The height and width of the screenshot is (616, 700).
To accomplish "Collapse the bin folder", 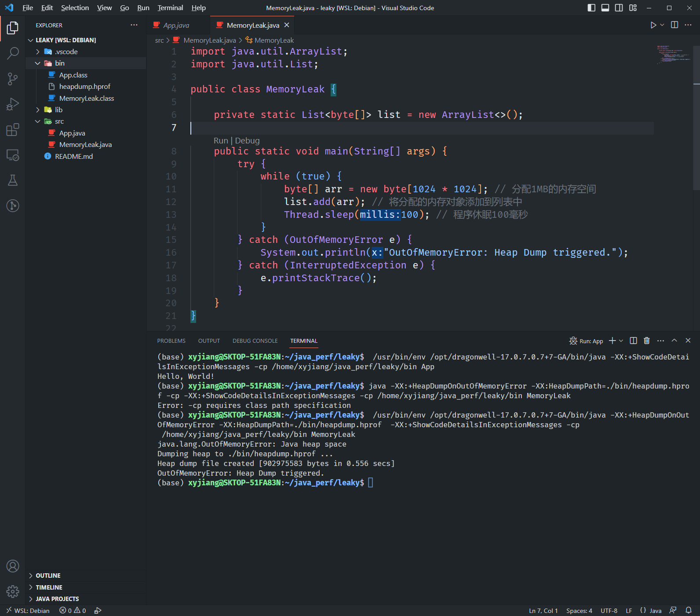I will coord(86,63).
